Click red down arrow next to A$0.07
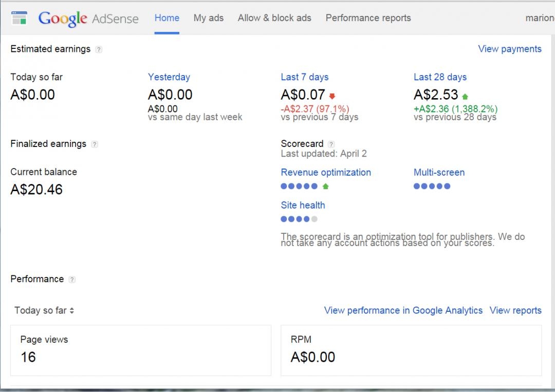555x392 pixels. click(332, 96)
